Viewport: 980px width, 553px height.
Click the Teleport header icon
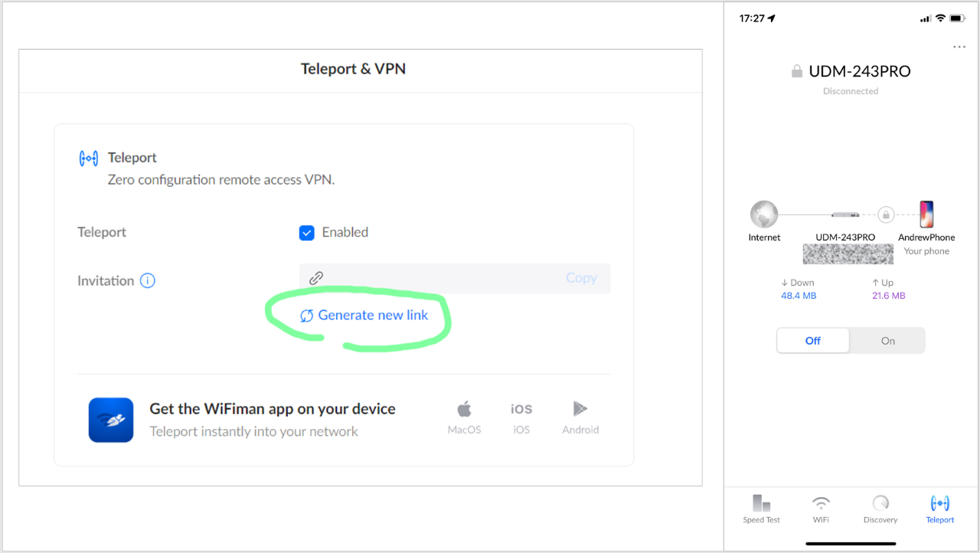[89, 159]
